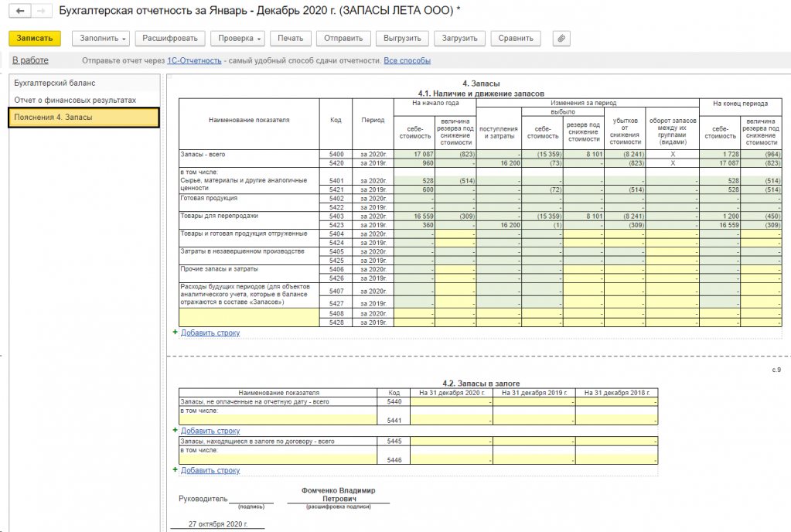Viewport: 791px width, 532px height.
Task: Select cell 16 559 in row 5403 себестоимость
Action: click(x=414, y=216)
